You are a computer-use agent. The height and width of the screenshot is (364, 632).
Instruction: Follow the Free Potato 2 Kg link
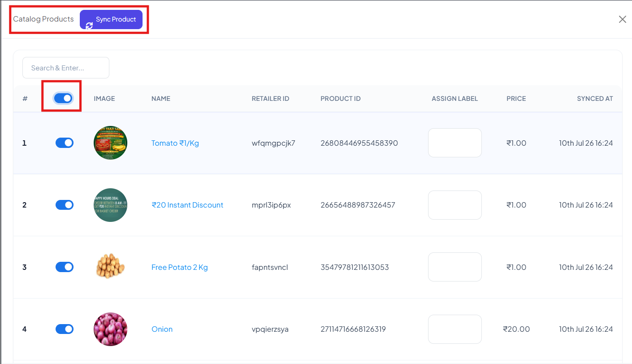pos(180,267)
